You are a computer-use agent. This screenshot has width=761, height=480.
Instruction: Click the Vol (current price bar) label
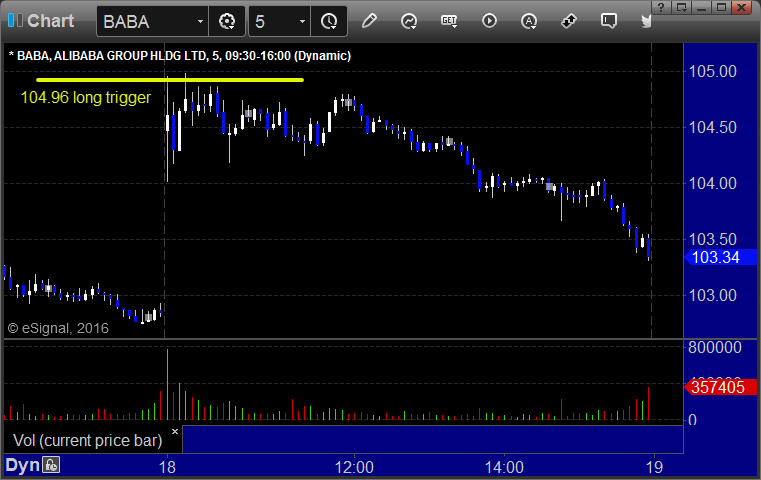87,440
